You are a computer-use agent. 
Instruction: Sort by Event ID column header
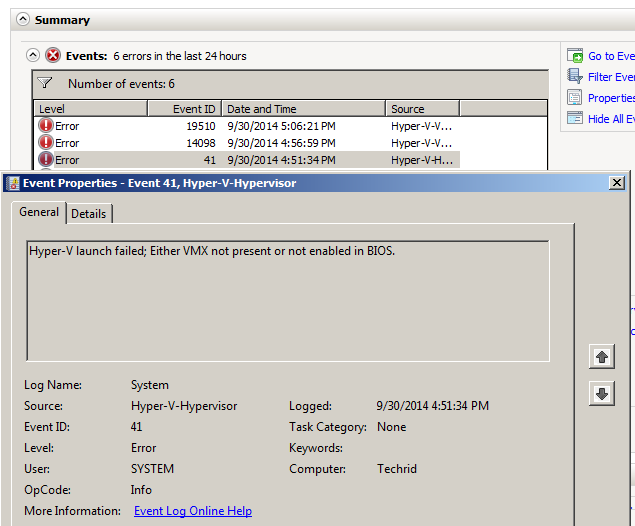point(184,109)
